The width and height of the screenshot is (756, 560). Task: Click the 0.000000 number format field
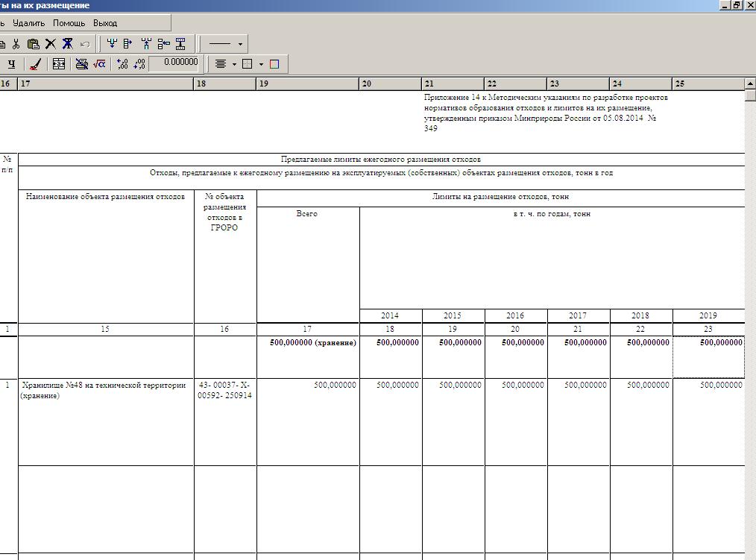point(175,63)
